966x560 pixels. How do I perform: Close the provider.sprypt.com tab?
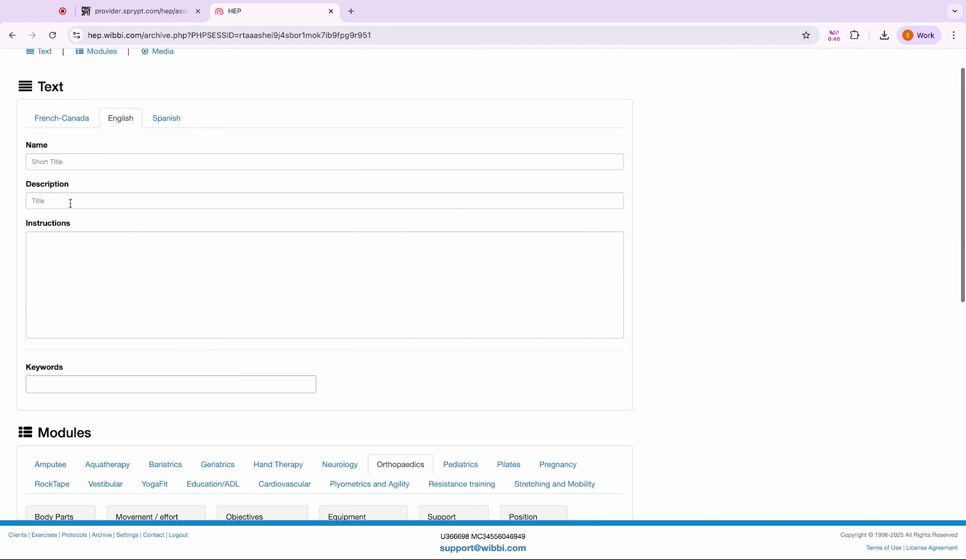[197, 11]
